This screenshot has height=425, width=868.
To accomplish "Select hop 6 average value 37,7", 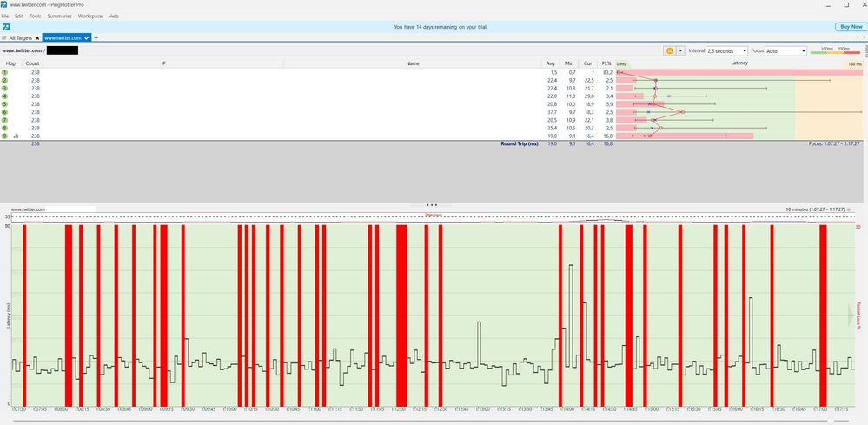I will tap(552, 112).
